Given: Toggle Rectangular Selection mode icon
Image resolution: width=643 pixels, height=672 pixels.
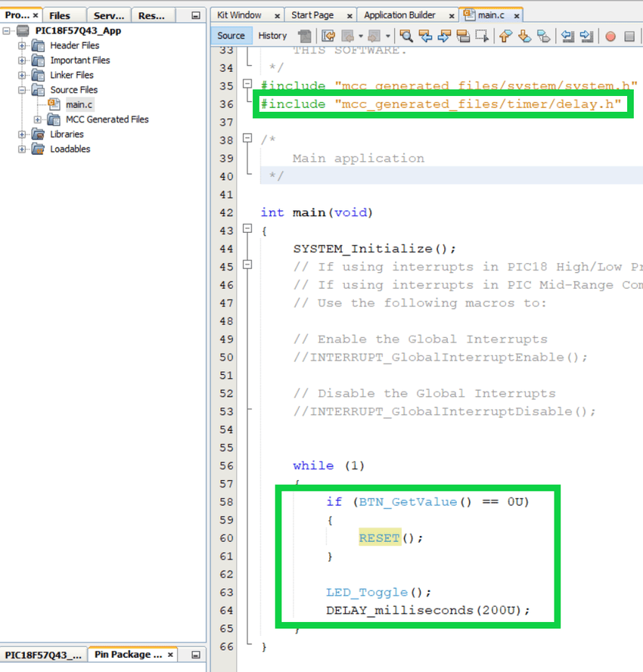Looking at the screenshot, I should click(x=483, y=36).
